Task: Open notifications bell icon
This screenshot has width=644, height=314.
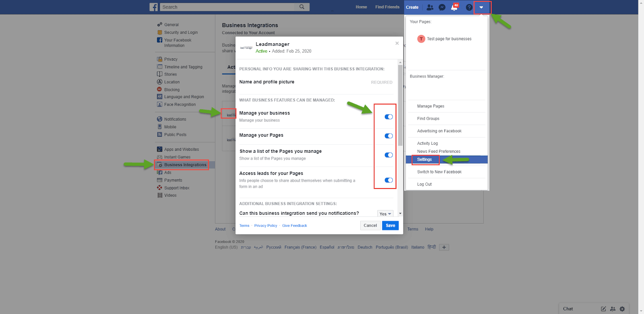Action: [x=454, y=7]
